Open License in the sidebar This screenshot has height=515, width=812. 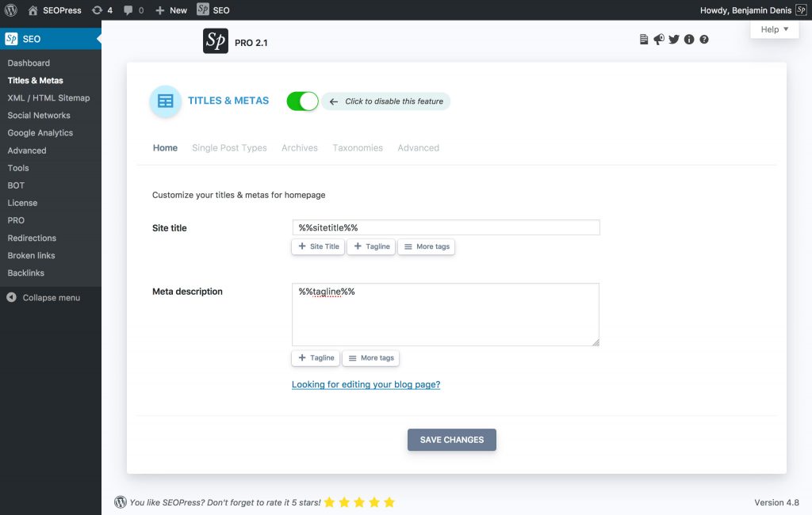click(22, 203)
